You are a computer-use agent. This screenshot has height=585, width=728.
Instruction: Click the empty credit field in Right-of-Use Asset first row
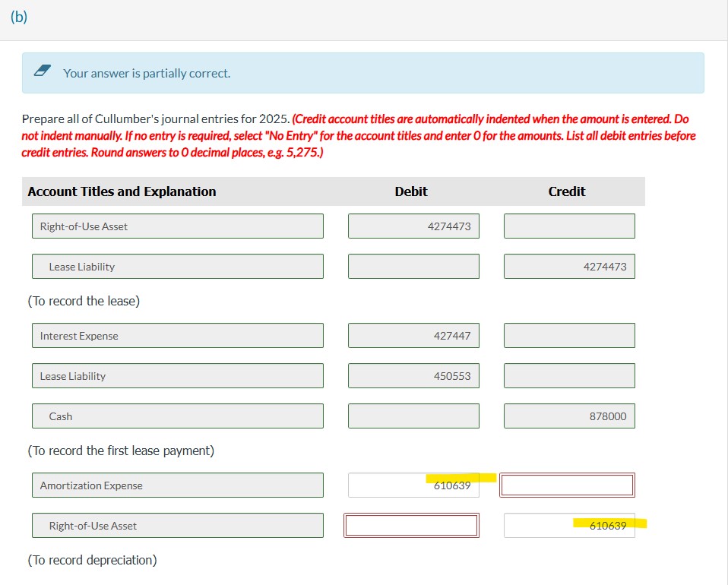tap(569, 226)
